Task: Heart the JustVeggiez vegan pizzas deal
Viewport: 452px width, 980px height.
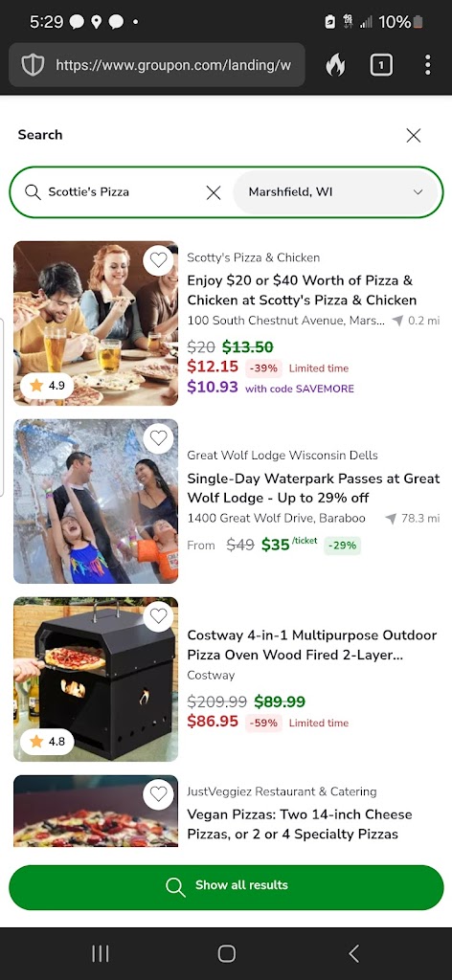Action: pyautogui.click(x=158, y=794)
